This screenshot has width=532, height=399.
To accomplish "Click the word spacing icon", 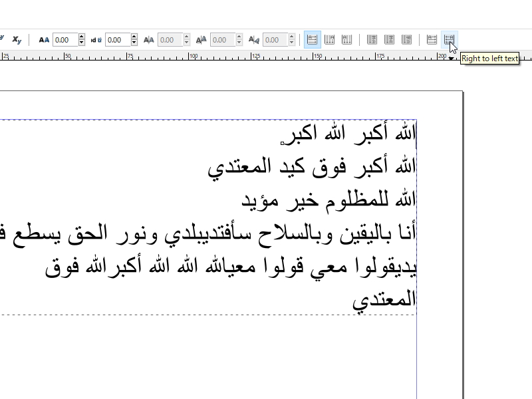I will pos(96,40).
